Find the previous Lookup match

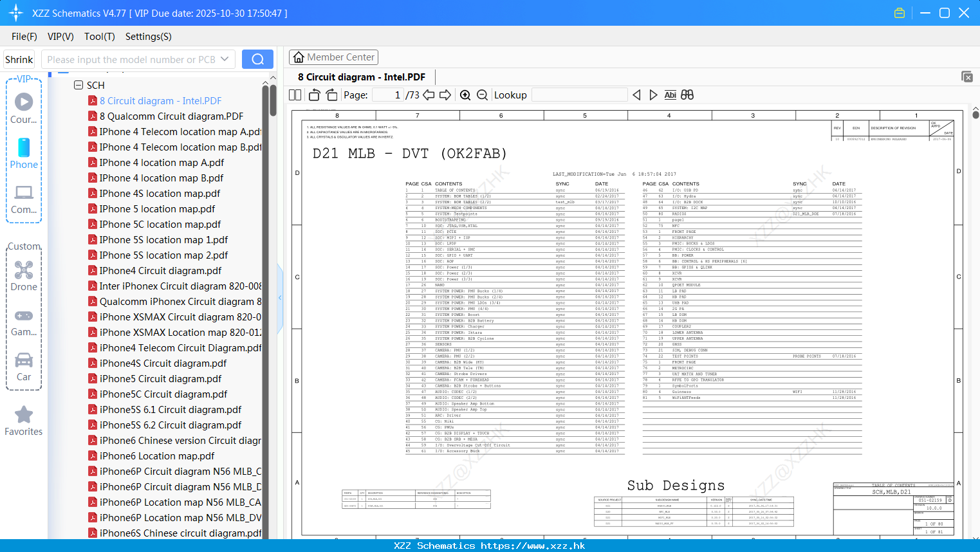pyautogui.click(x=636, y=95)
